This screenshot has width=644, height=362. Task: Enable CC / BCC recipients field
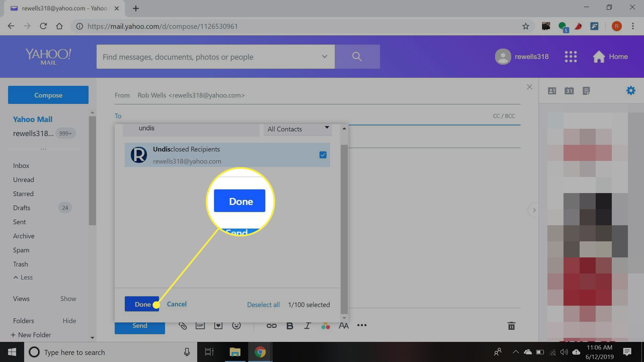point(503,116)
